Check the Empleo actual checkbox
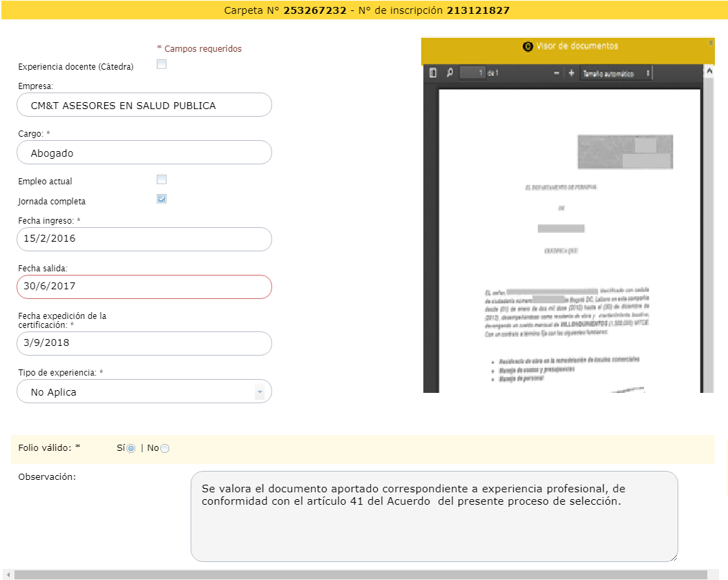The width and height of the screenshot is (728, 580). point(162,180)
